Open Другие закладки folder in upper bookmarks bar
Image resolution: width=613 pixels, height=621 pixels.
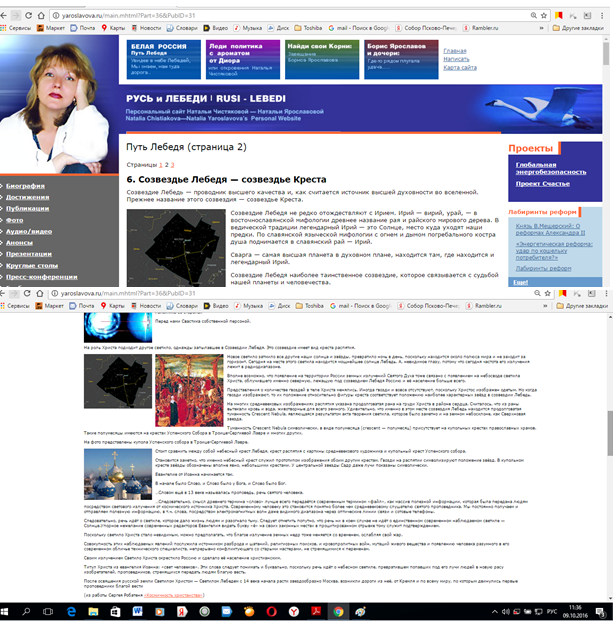pyautogui.click(x=578, y=28)
